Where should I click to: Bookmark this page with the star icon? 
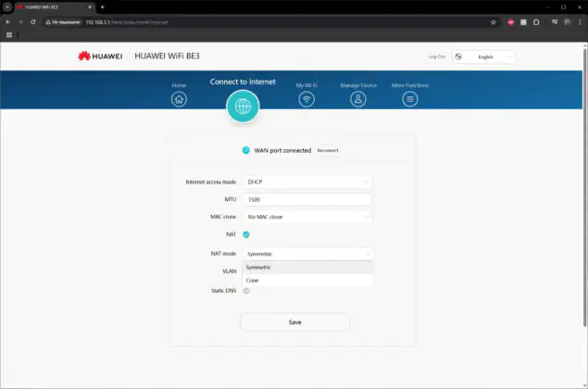494,22
